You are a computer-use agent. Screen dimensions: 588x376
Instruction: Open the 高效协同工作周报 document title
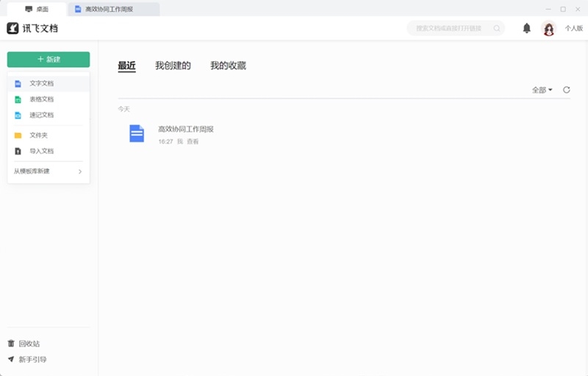pos(186,129)
